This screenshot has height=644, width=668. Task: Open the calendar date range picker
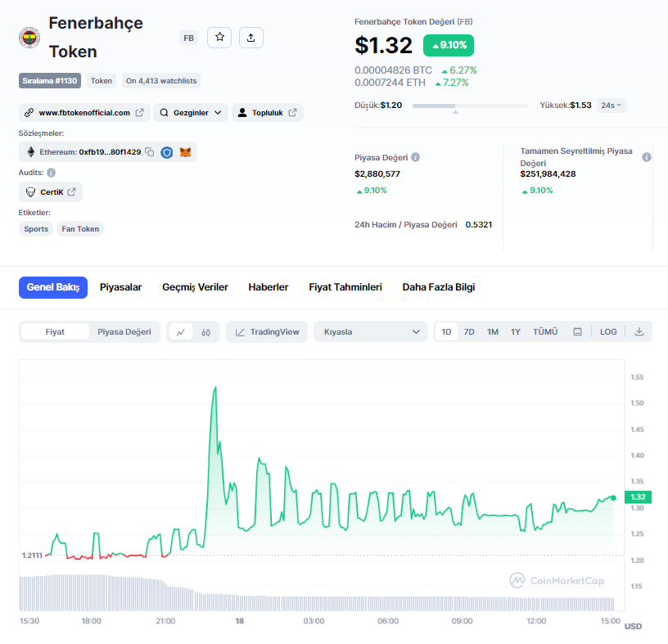coord(577,331)
